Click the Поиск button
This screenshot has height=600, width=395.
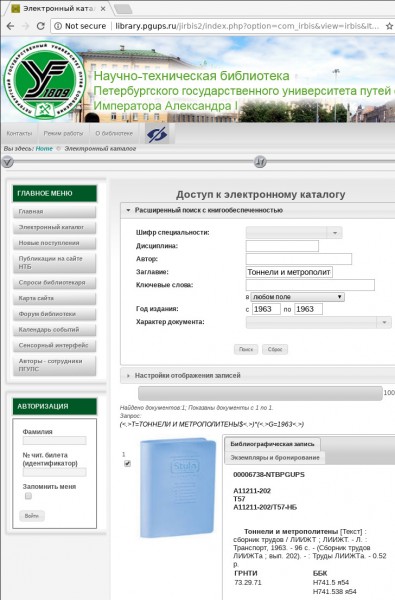[246, 349]
